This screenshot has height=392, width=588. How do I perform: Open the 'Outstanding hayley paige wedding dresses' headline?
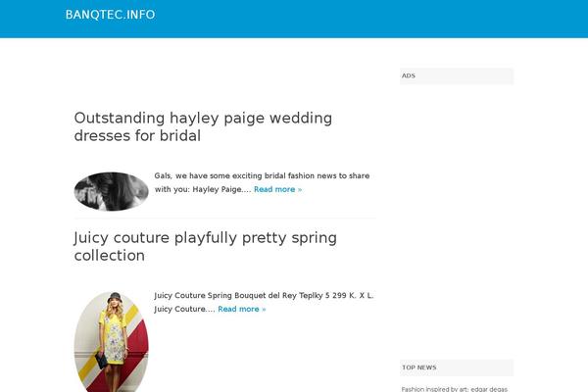click(x=203, y=126)
